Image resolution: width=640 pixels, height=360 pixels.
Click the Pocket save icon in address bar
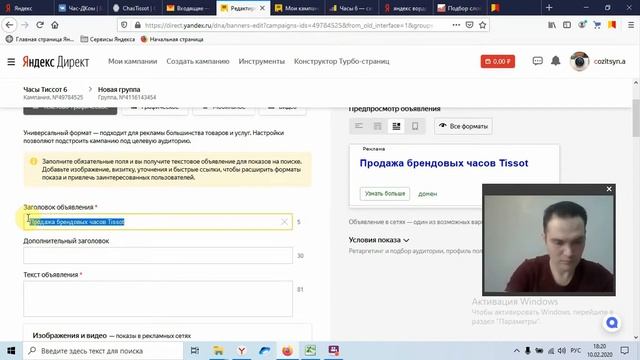click(469, 25)
